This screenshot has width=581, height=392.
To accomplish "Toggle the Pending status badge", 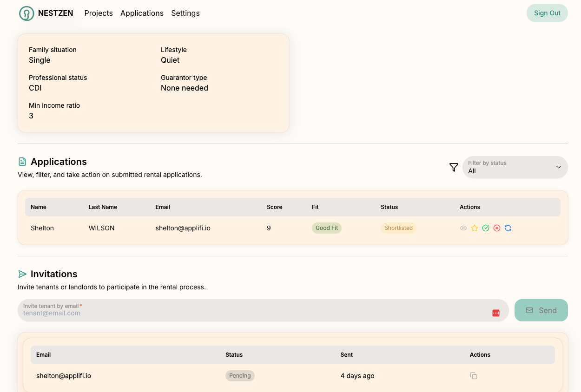I will tap(240, 376).
